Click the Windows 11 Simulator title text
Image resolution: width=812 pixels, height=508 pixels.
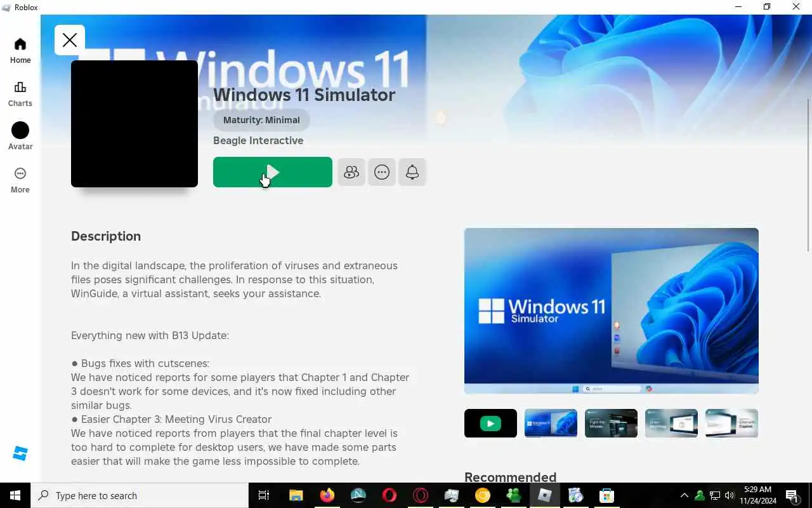(x=304, y=95)
